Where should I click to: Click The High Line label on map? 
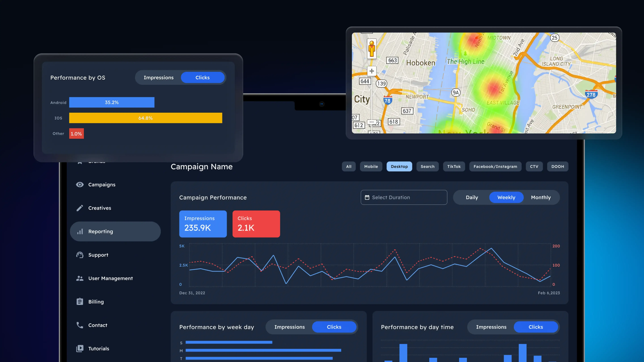pos(465,61)
